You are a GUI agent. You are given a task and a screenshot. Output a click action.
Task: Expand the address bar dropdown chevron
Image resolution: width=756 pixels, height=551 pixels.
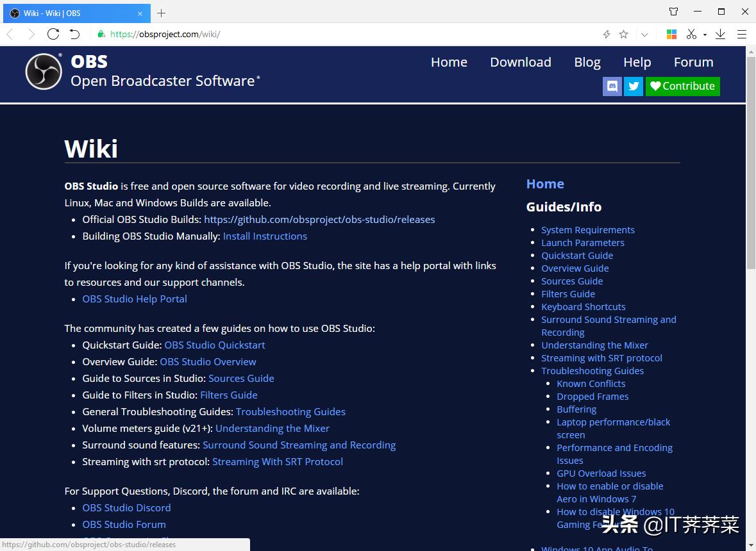pyautogui.click(x=644, y=35)
